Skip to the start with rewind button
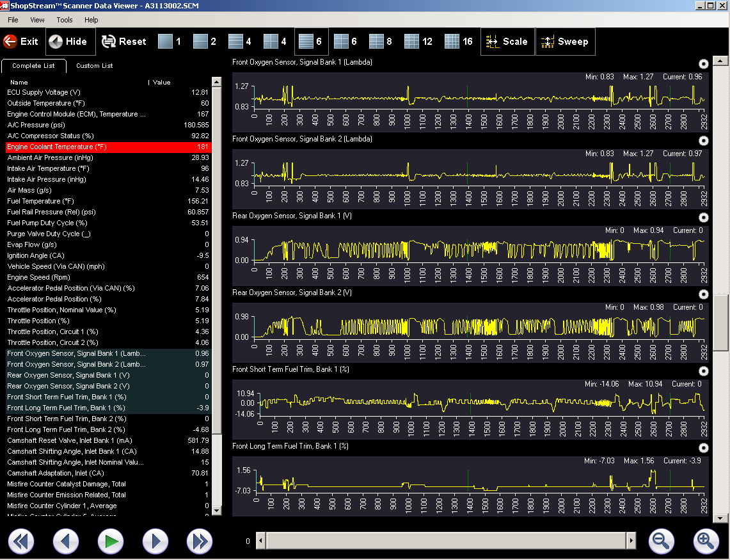 coord(20,542)
